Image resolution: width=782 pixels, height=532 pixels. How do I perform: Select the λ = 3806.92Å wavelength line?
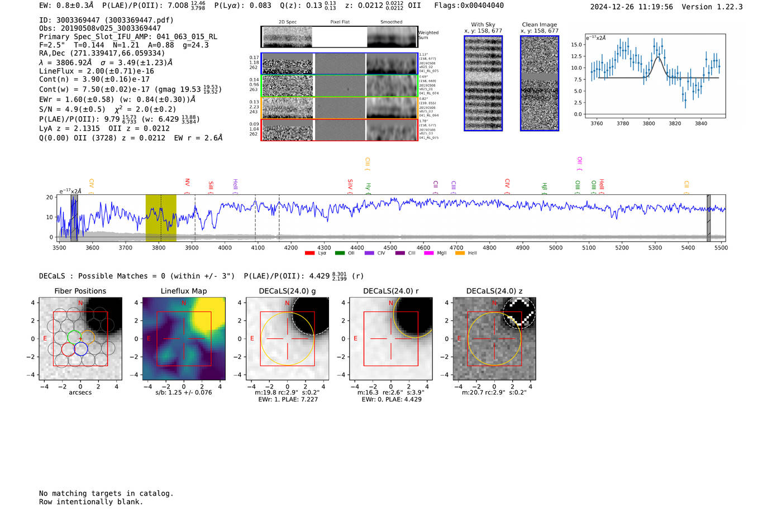coord(106,63)
